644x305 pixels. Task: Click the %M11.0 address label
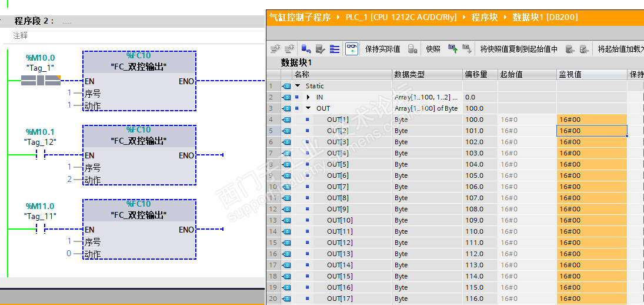click(x=40, y=206)
